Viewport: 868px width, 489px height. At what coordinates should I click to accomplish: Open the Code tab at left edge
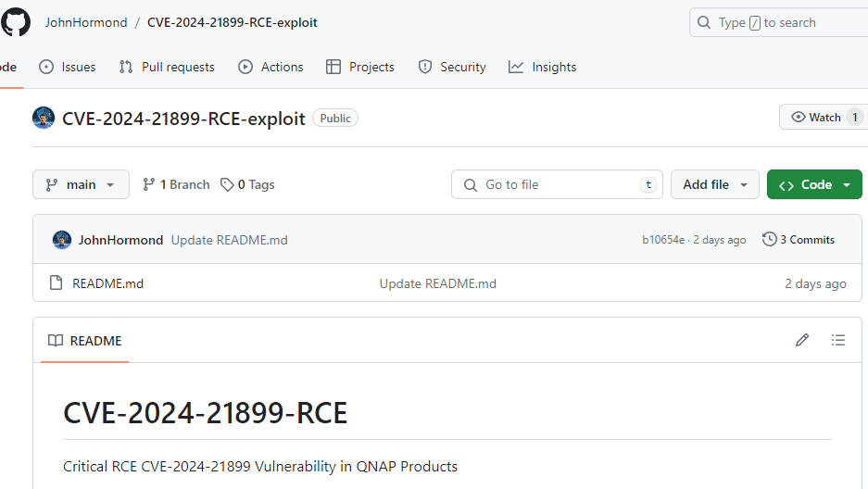[8, 67]
